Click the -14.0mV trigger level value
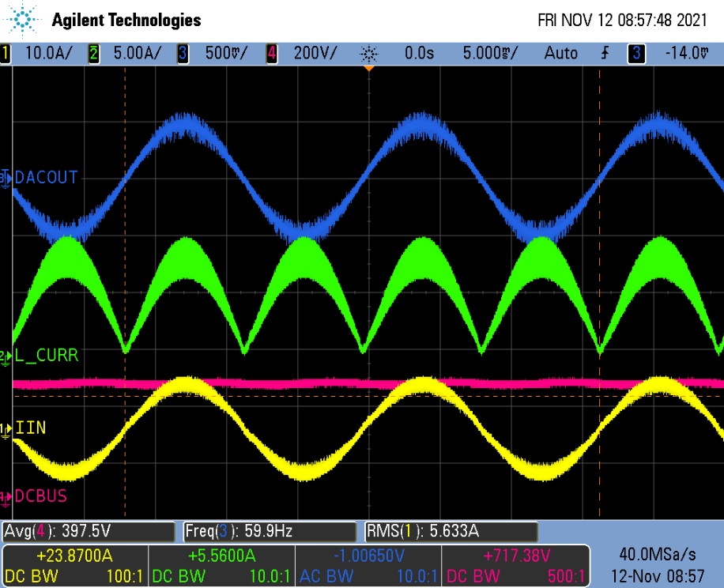The image size is (724, 588). click(x=684, y=54)
